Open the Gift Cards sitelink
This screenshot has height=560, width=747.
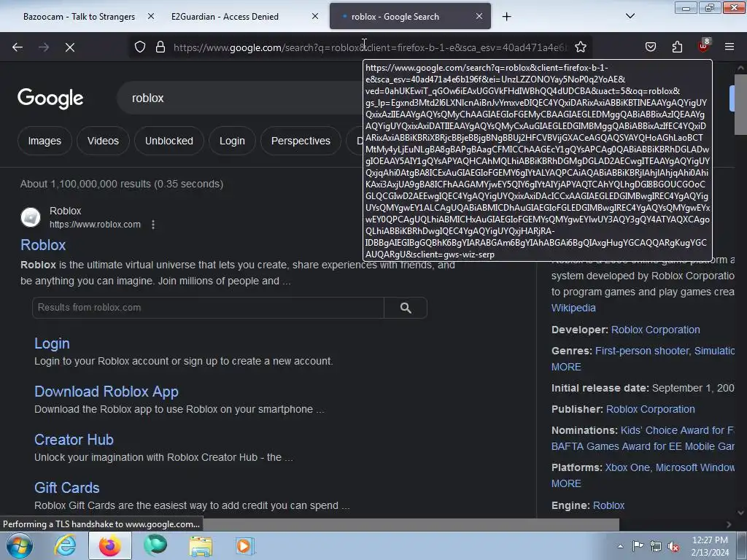pyautogui.click(x=66, y=488)
